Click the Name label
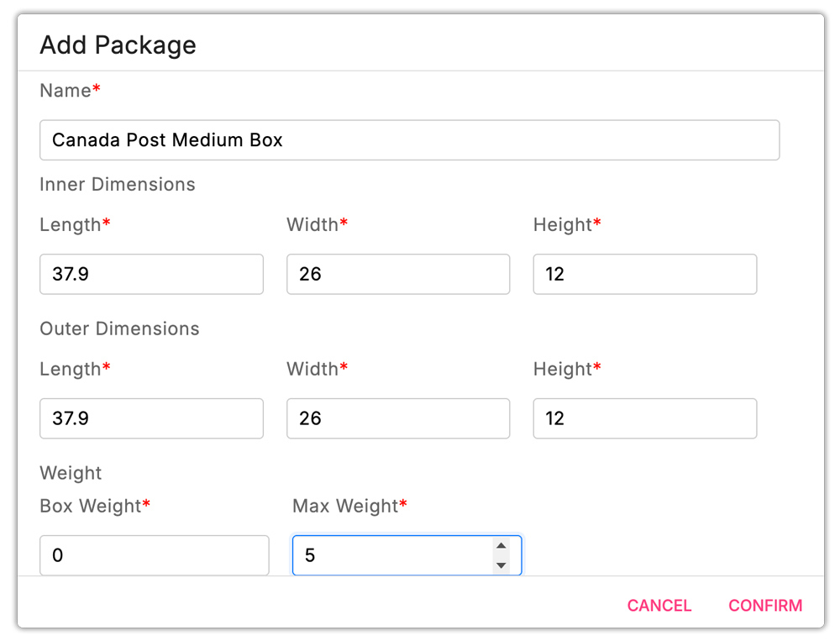Screen dimensions: 840x641 pyautogui.click(x=71, y=91)
